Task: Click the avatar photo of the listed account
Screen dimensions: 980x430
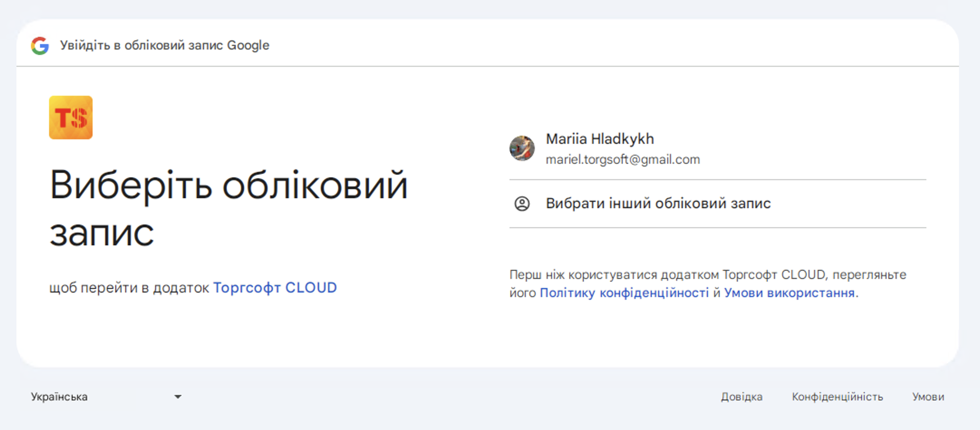Action: [x=523, y=148]
